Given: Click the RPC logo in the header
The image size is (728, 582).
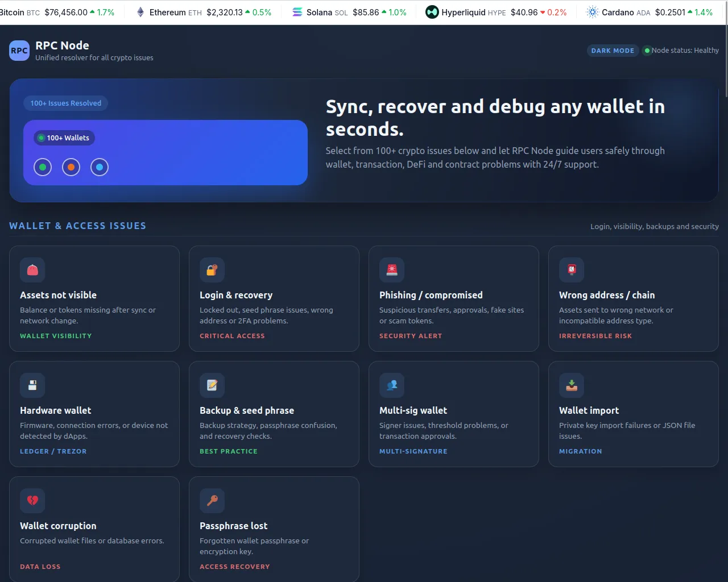Looking at the screenshot, I should (19, 51).
